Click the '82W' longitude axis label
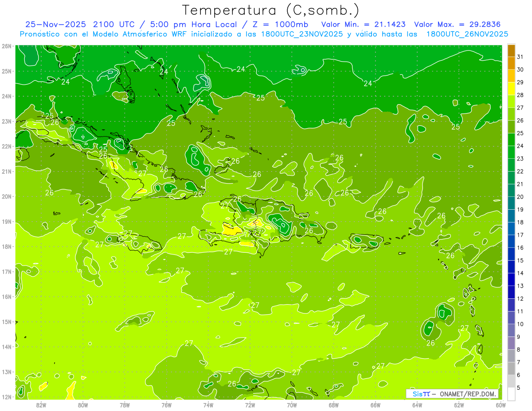 [x=41, y=405]
